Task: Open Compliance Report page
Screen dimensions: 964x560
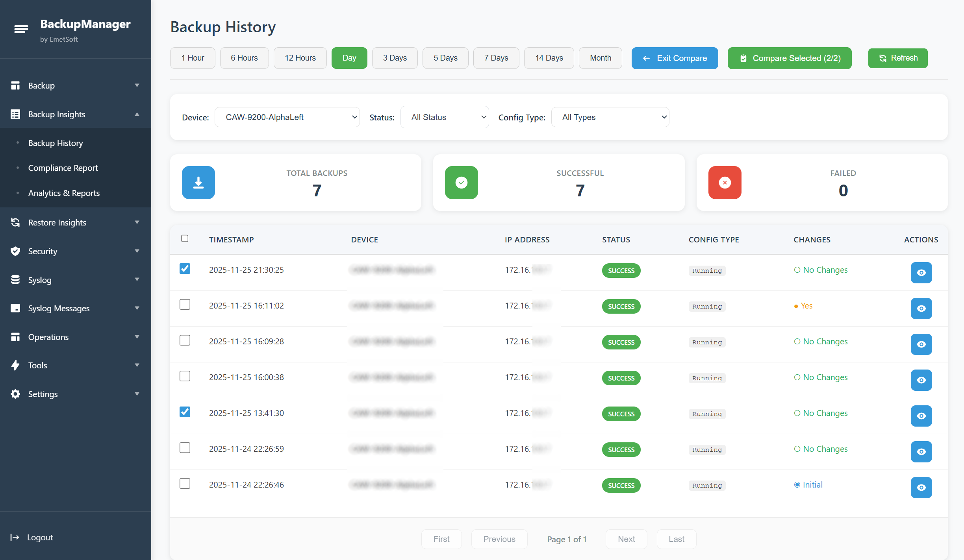Action: [63, 168]
